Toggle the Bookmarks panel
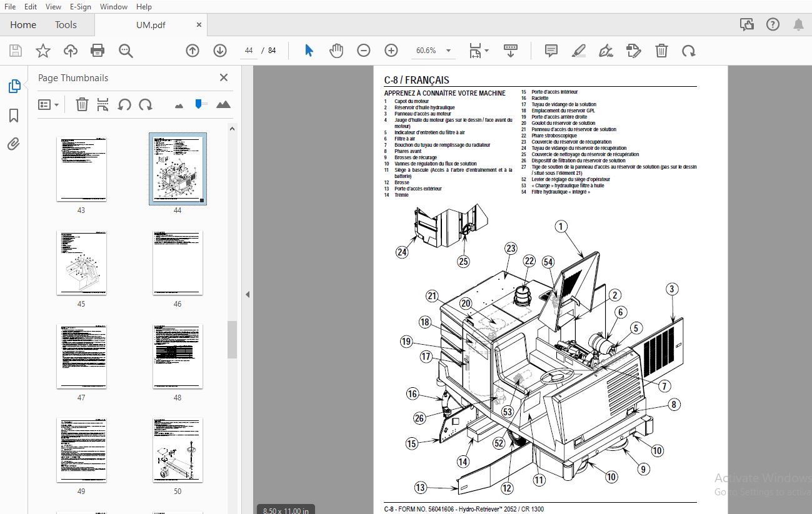812x514 pixels. (x=14, y=116)
